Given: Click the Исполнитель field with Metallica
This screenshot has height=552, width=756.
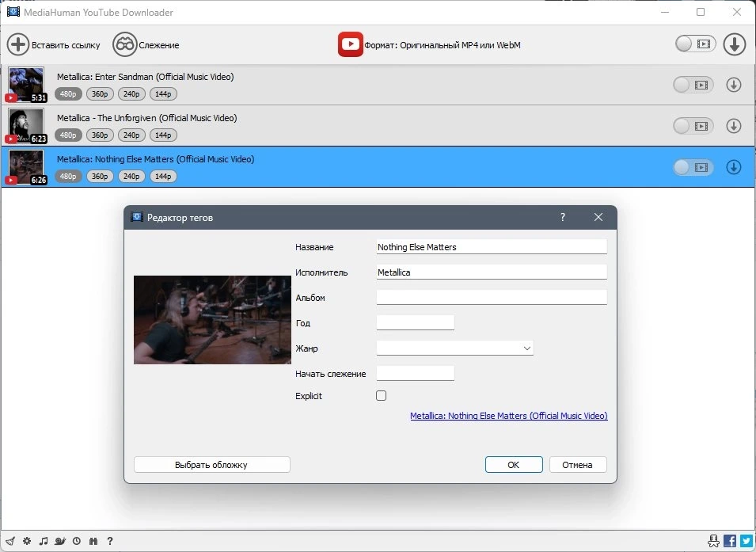Looking at the screenshot, I should (492, 272).
